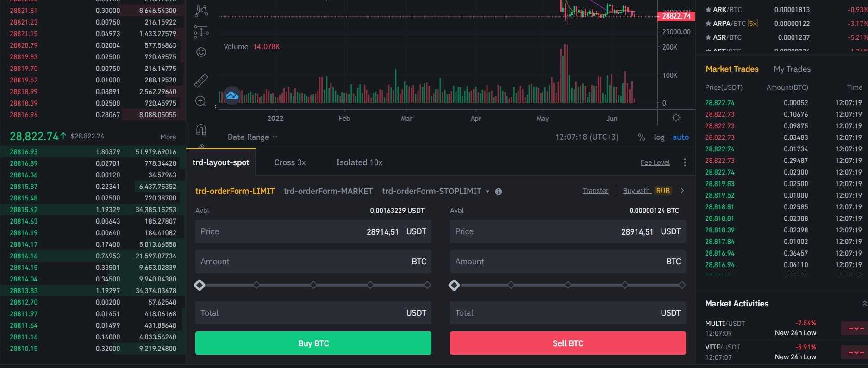Toggle the percent scale mode
This screenshot has height=368, width=868.
click(x=641, y=137)
